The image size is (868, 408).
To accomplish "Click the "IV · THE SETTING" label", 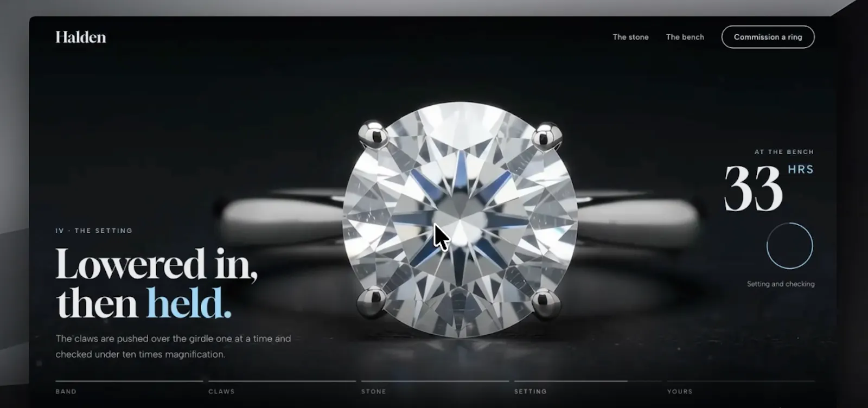I will tap(94, 231).
